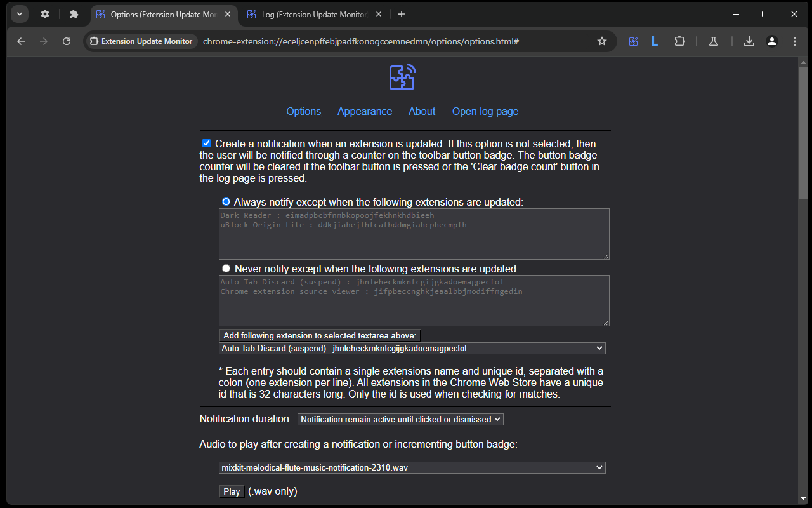
Task: Open Chrome three-dot menu
Action: pyautogui.click(x=795, y=41)
